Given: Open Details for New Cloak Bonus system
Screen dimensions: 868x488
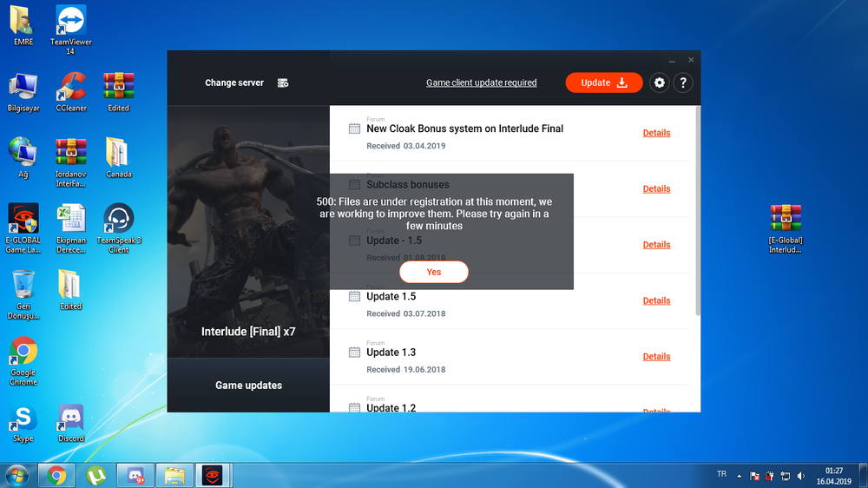Looking at the screenshot, I should [656, 133].
